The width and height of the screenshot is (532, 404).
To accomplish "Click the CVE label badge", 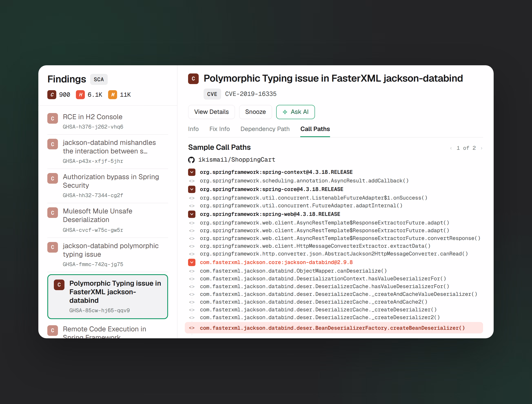I will pos(212,94).
